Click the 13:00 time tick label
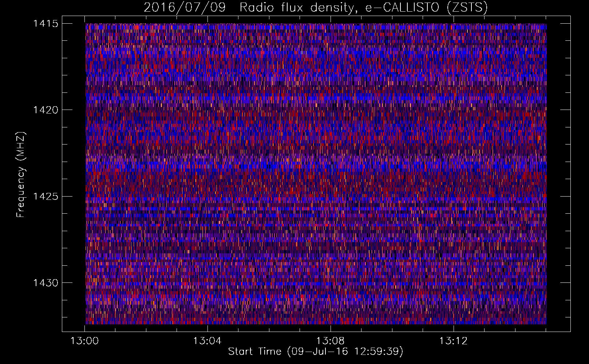The width and height of the screenshot is (589, 364). coord(84,341)
